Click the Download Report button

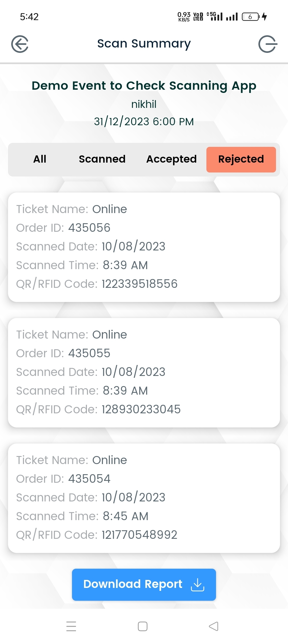144,584
